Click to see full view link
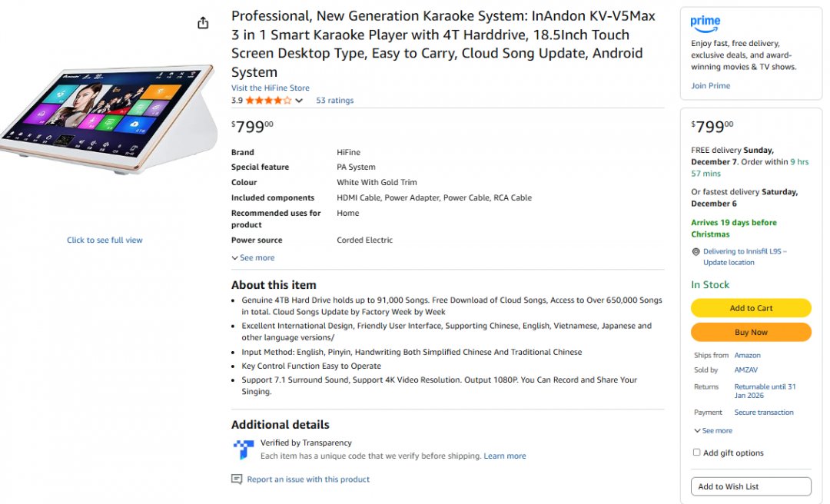830x504 pixels. 105,240
